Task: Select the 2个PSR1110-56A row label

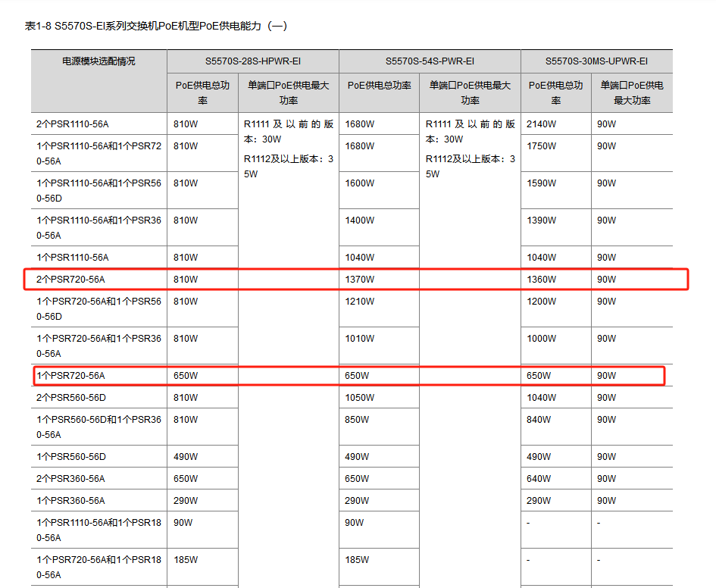Action: point(73,124)
